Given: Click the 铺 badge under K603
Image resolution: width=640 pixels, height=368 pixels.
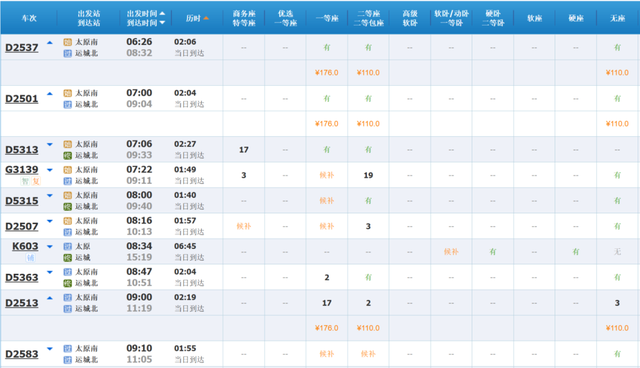Looking at the screenshot, I should coord(30,258).
